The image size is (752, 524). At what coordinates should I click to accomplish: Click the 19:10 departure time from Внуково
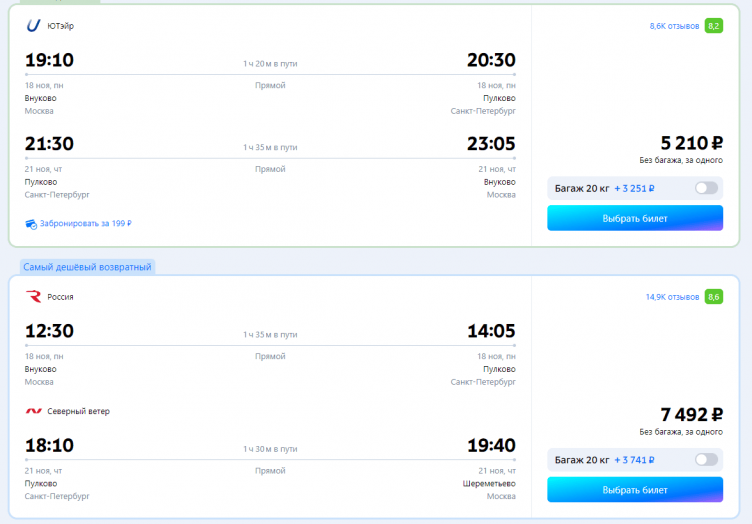pyautogui.click(x=49, y=60)
